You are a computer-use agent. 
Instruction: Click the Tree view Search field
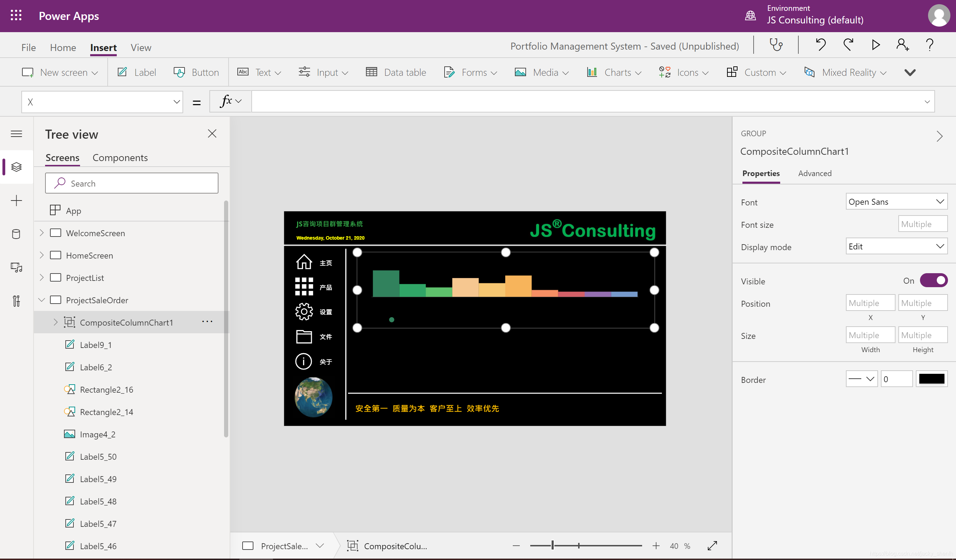132,183
